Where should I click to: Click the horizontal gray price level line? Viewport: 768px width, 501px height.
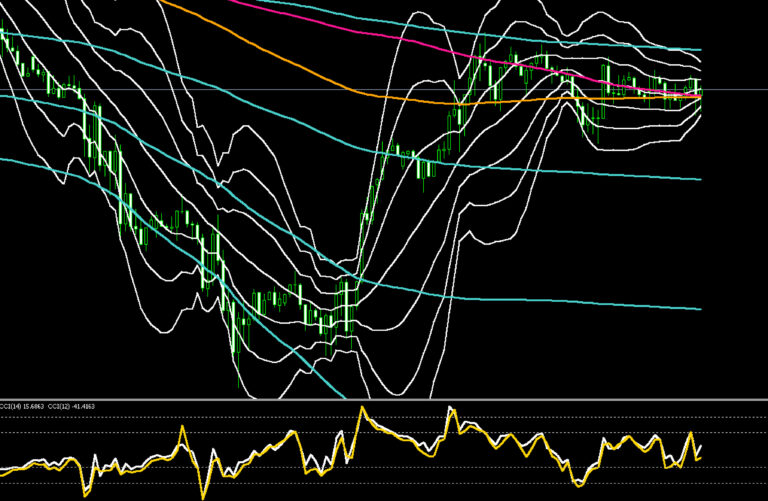[384, 90]
